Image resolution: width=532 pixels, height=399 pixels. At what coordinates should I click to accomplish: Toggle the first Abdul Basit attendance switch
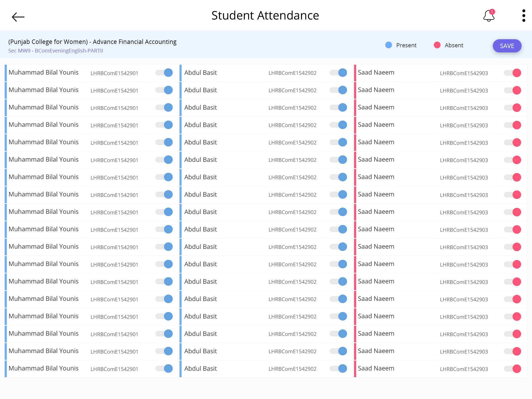pos(338,73)
